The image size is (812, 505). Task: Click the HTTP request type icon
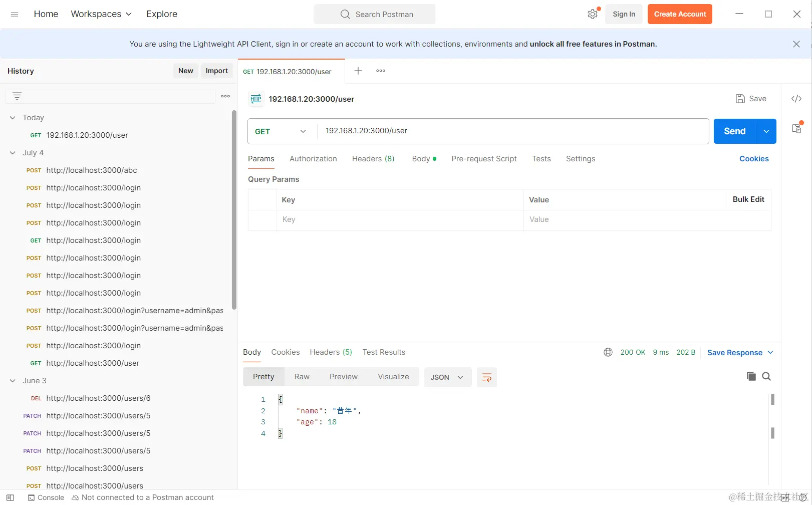(256, 99)
